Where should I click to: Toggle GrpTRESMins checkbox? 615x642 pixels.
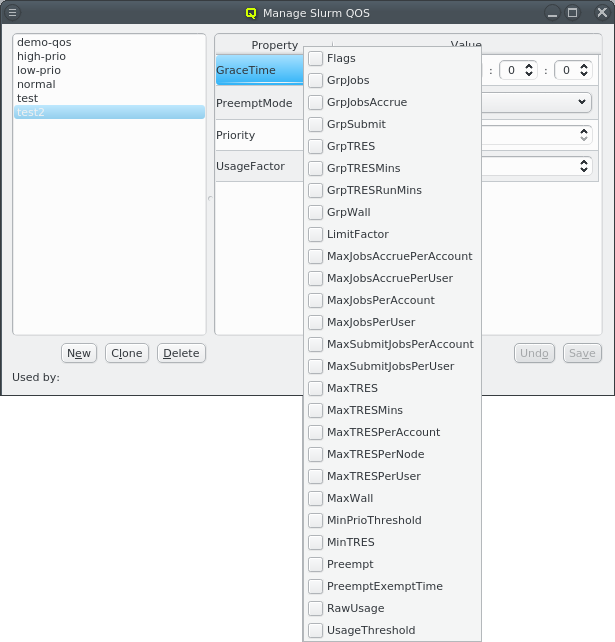click(315, 168)
